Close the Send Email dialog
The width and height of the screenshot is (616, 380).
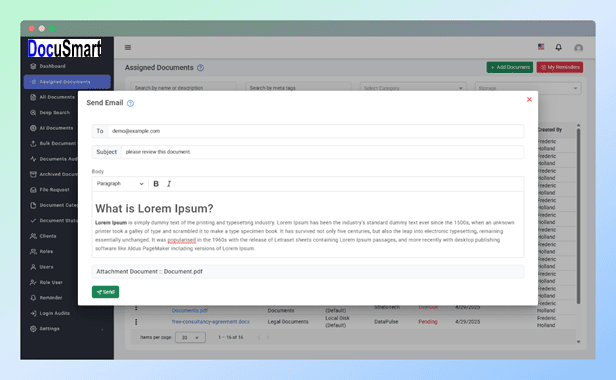tap(529, 99)
